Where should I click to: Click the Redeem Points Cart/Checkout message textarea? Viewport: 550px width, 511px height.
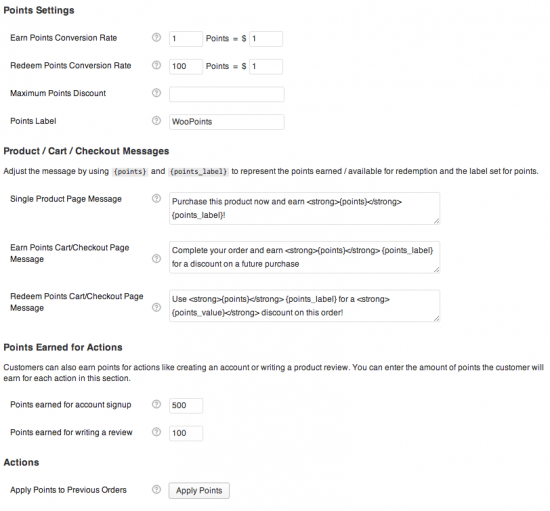click(304, 306)
